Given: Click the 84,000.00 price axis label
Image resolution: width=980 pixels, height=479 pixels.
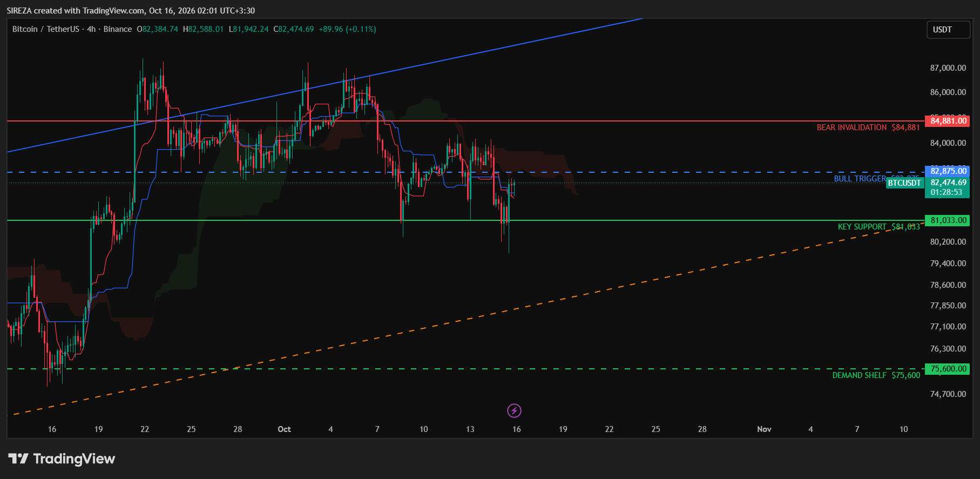Looking at the screenshot, I should tap(948, 143).
